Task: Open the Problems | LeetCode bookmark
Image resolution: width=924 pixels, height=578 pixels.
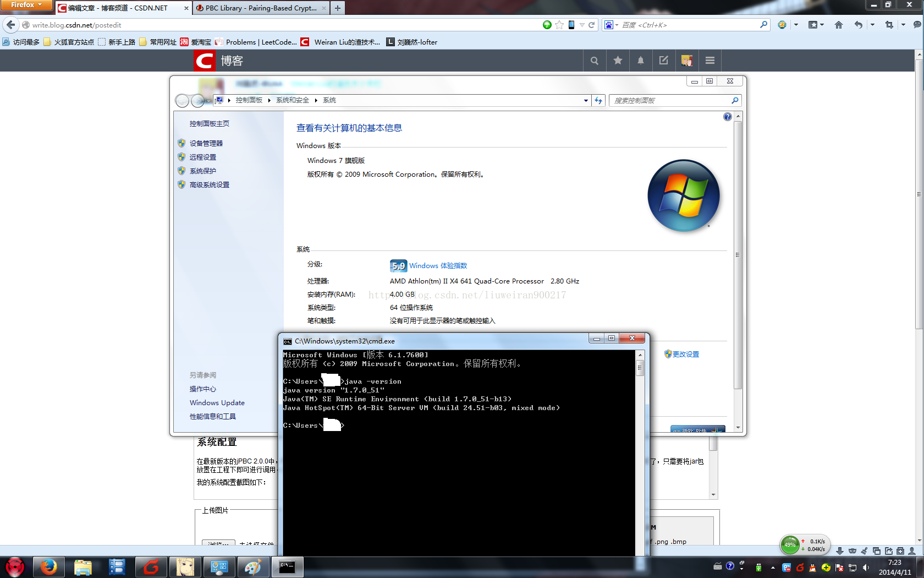Action: tap(256, 42)
